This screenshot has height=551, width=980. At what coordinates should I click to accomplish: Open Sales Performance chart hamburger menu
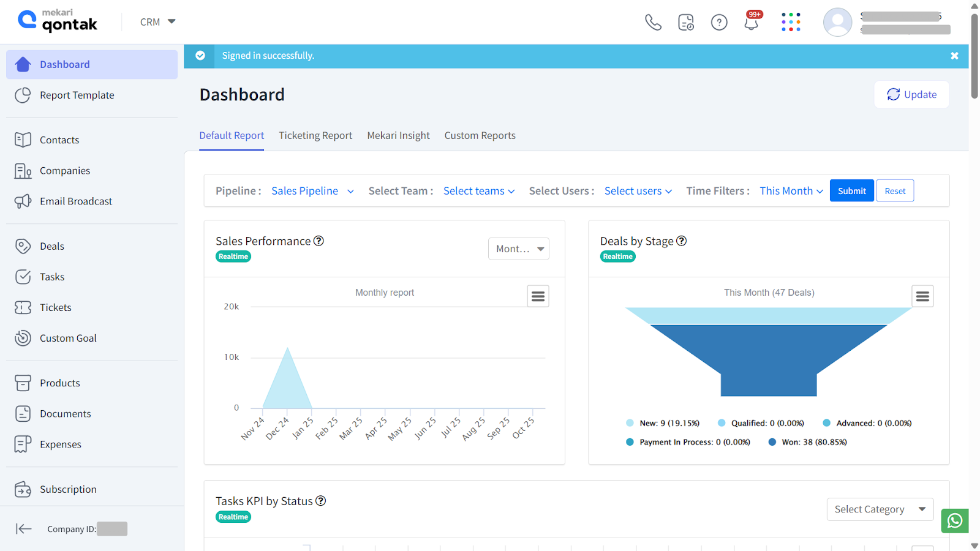click(x=538, y=296)
